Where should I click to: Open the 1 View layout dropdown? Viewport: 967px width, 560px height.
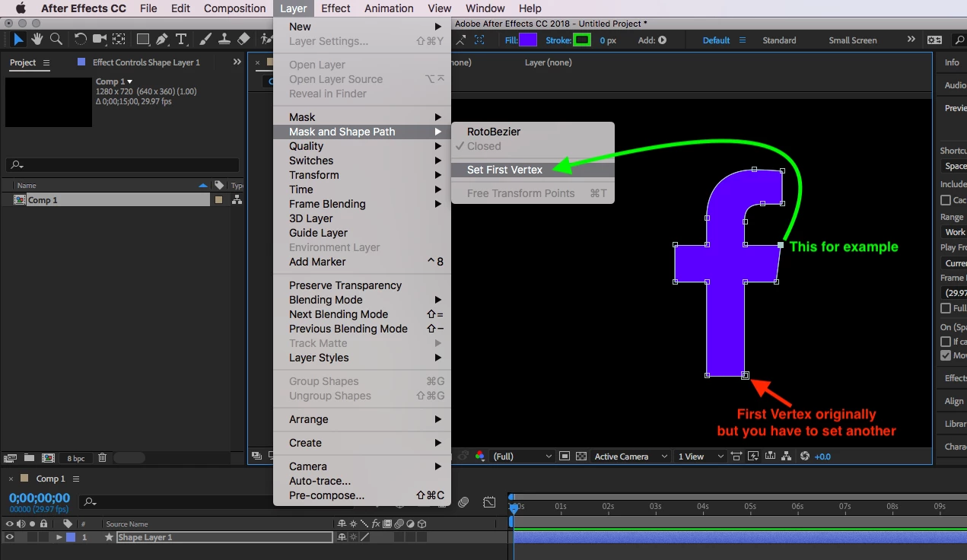point(701,457)
